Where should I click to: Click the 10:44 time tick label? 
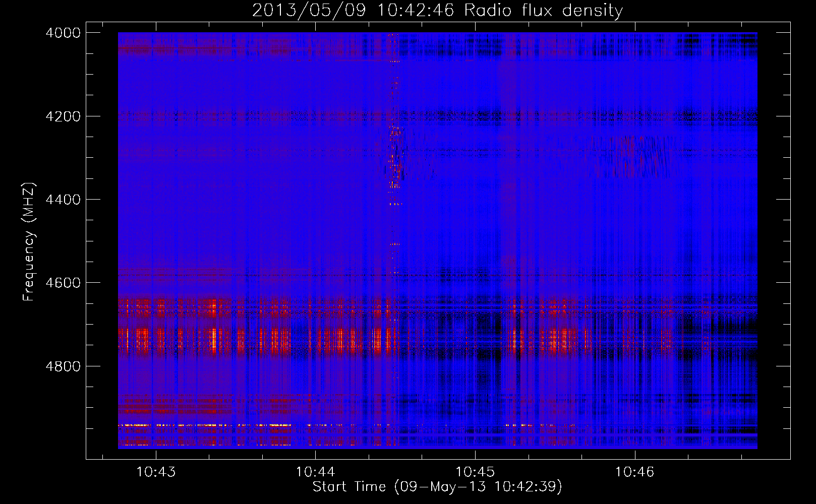click(315, 472)
